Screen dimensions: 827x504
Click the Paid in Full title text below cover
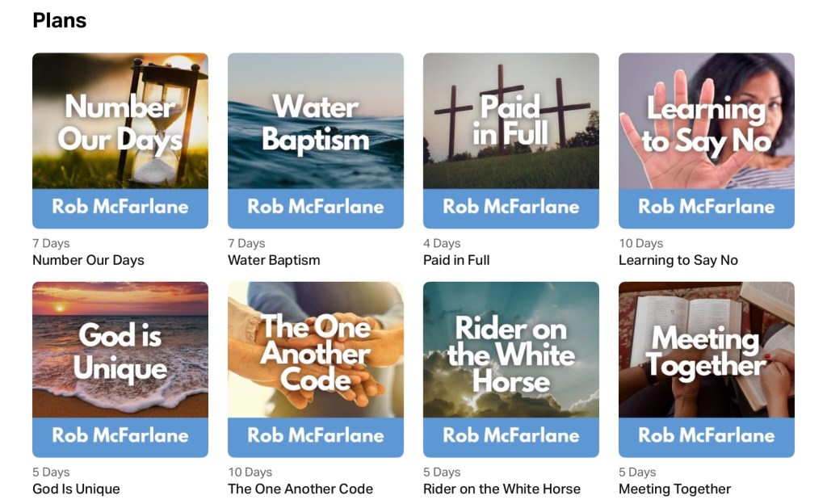click(x=456, y=260)
